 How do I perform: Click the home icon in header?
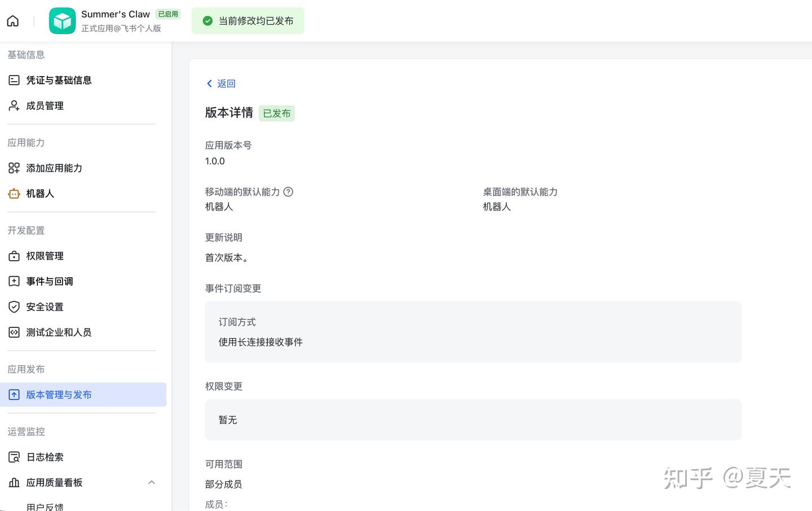[13, 21]
